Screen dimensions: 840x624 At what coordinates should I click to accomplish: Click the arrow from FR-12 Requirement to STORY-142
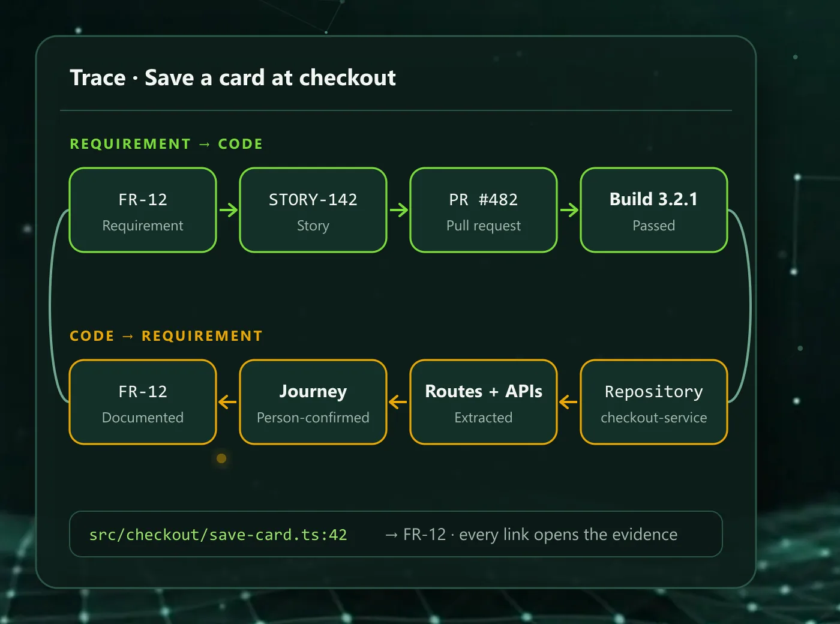pos(229,210)
